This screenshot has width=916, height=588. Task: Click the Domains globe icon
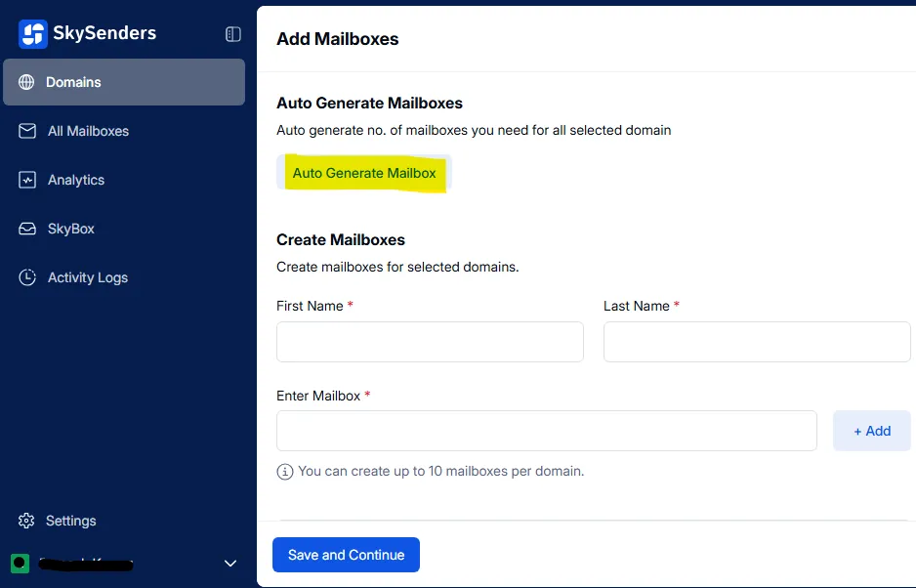(x=26, y=82)
